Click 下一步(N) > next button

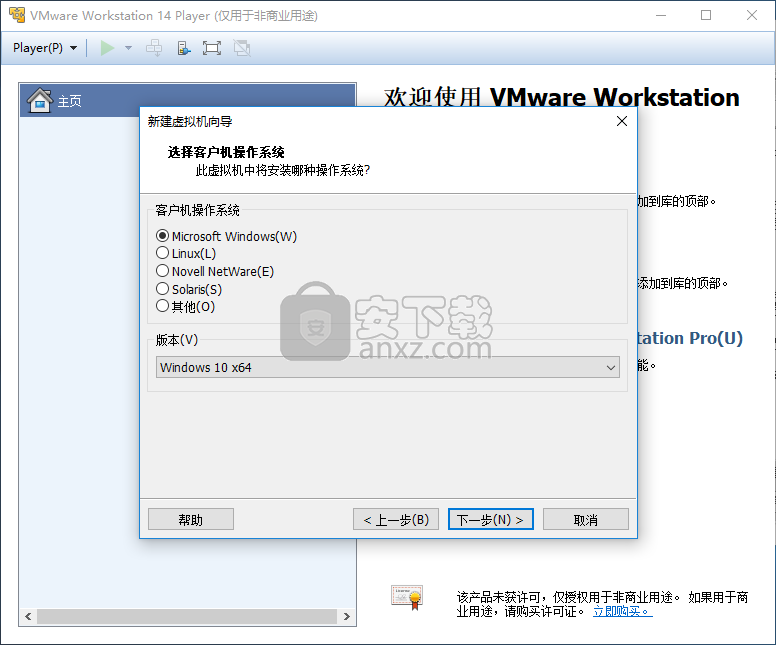click(490, 519)
